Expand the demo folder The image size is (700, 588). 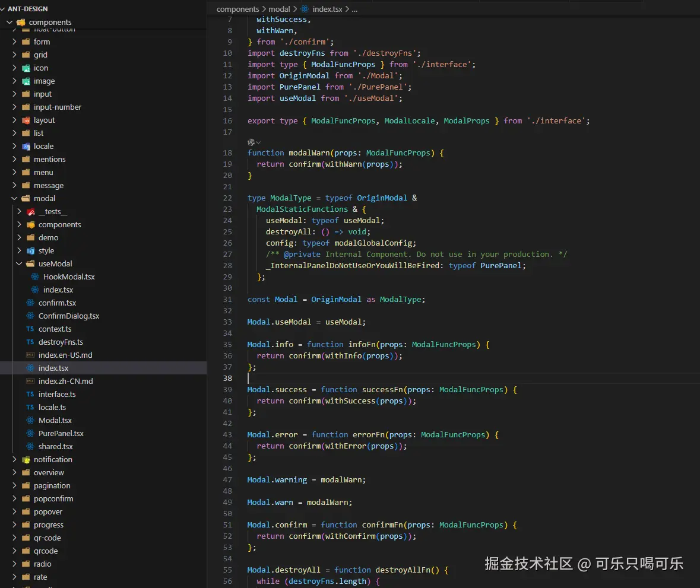(x=19, y=238)
